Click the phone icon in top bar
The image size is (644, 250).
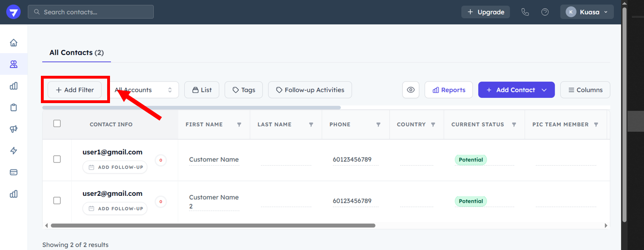pos(525,12)
